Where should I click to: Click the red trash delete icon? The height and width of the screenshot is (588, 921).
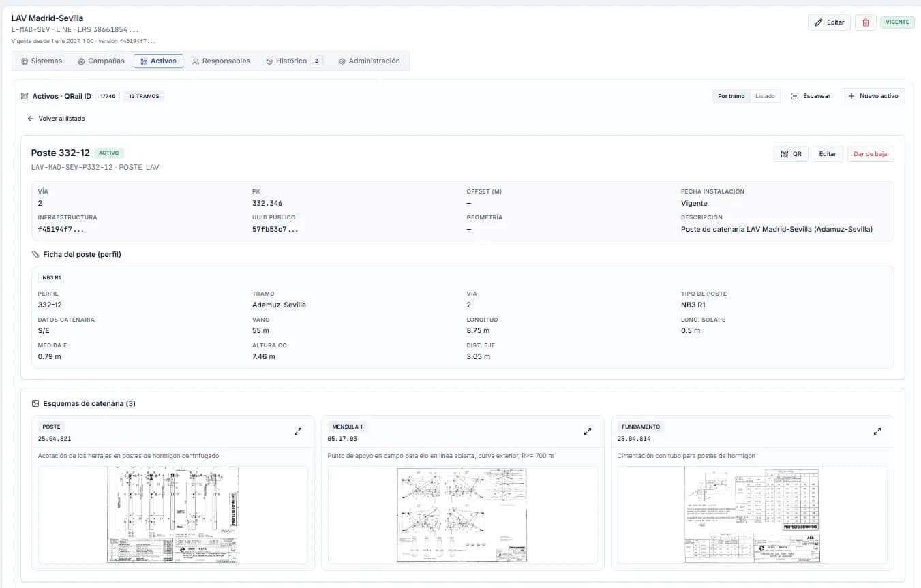(866, 22)
